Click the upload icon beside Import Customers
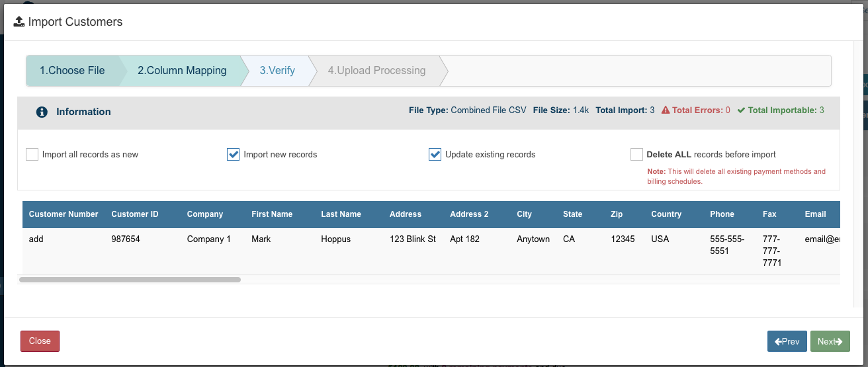This screenshot has width=868, height=367. (x=19, y=22)
